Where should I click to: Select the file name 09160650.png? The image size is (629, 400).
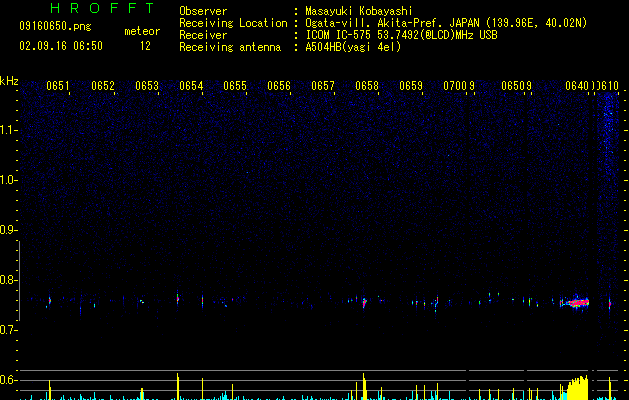pyautogui.click(x=55, y=27)
